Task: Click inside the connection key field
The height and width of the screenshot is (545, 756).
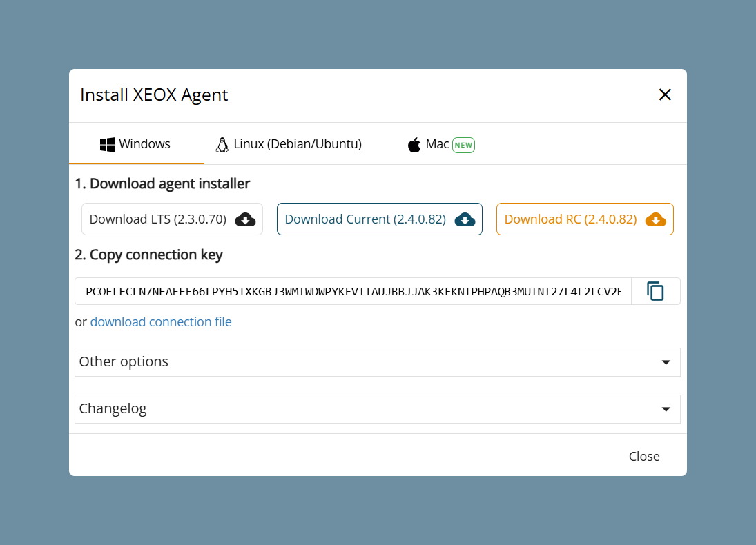Action: tap(353, 291)
